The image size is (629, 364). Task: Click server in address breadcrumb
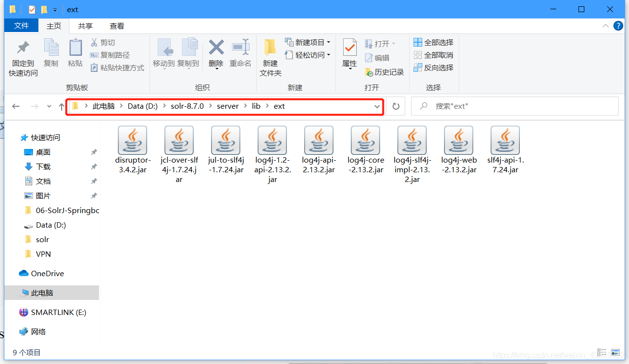[x=228, y=106]
